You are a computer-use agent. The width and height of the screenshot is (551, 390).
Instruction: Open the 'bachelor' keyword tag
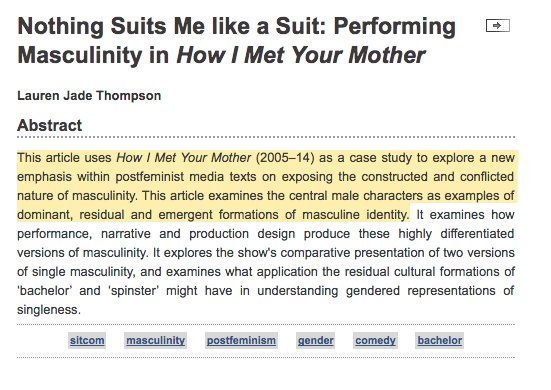tap(440, 340)
